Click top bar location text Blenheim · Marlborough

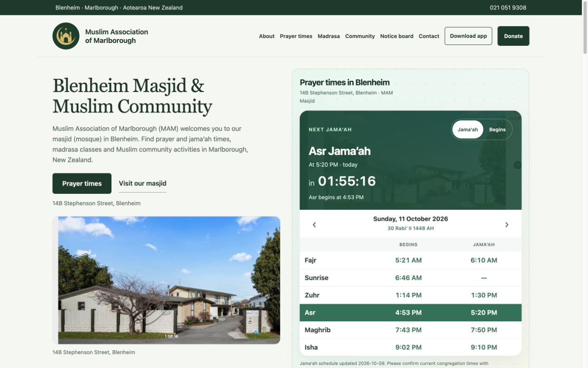(x=119, y=7)
